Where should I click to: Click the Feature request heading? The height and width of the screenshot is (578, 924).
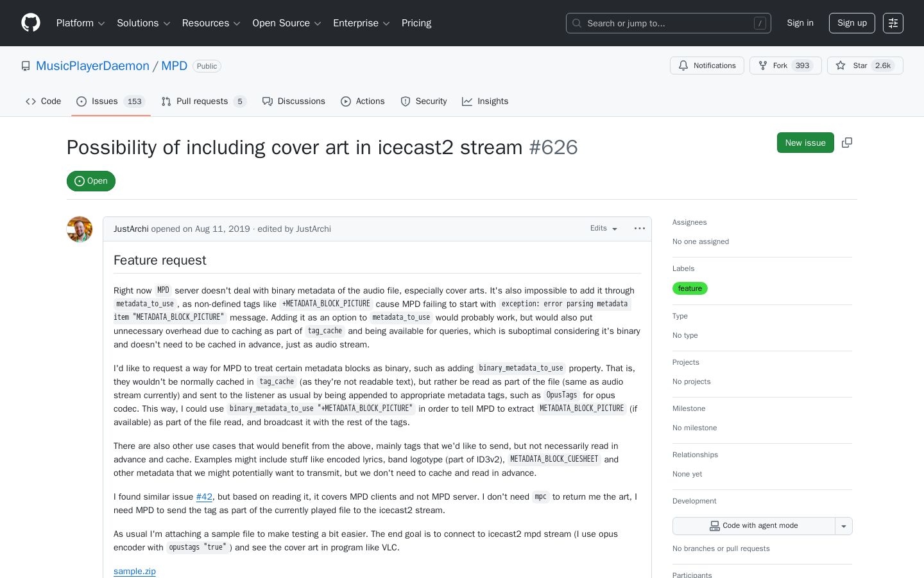coord(160,260)
